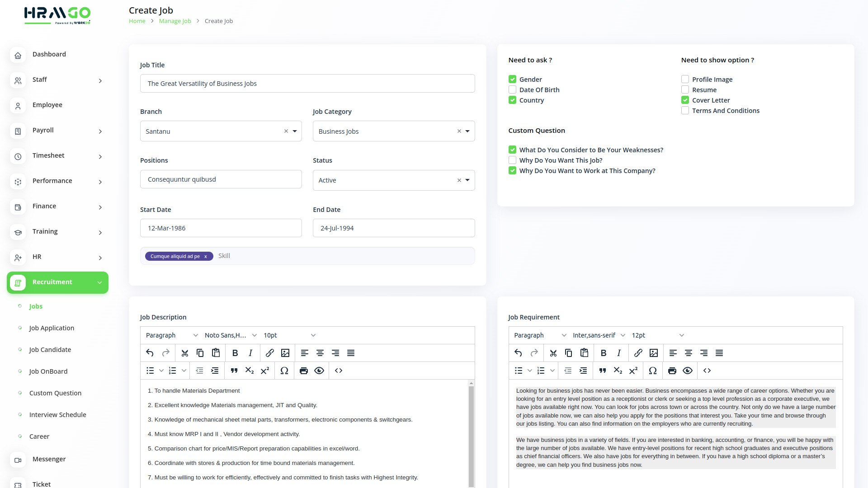Open font size 10pt dropdown in Job Description
The height and width of the screenshot is (488, 868).
[x=289, y=335]
